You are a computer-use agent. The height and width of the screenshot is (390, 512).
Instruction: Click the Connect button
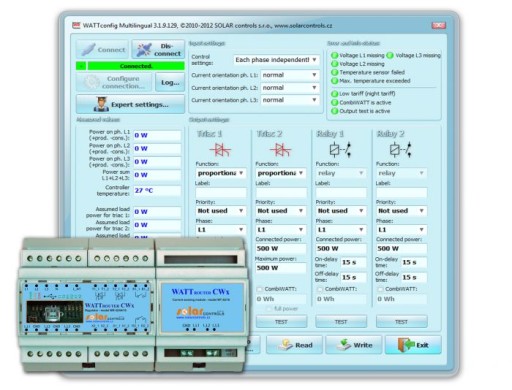click(102, 50)
